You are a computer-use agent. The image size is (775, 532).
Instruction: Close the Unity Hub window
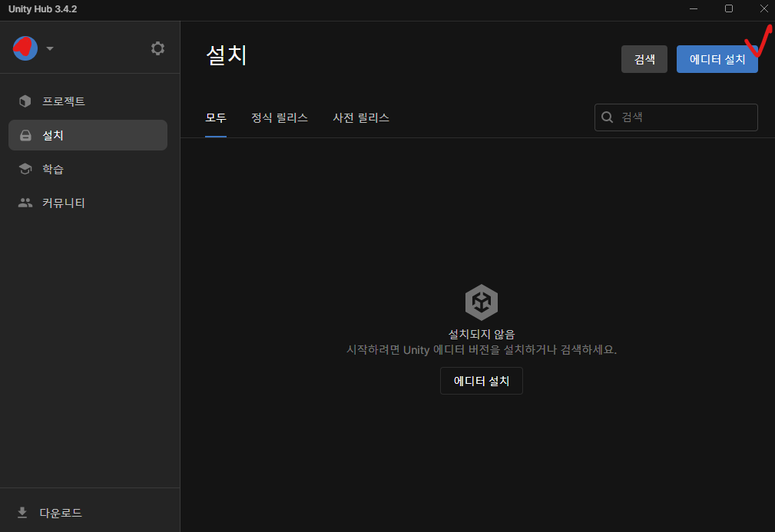click(x=763, y=9)
